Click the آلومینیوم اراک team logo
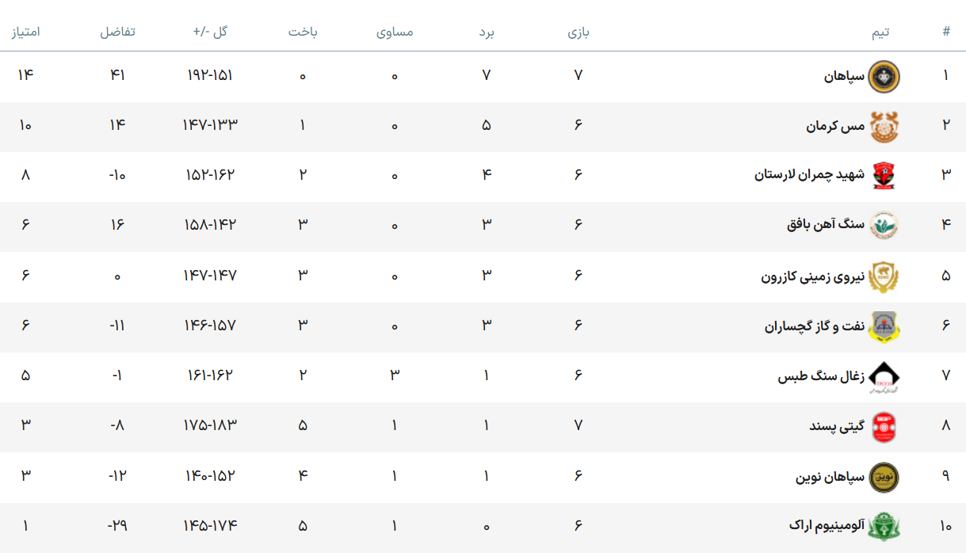 click(x=884, y=527)
